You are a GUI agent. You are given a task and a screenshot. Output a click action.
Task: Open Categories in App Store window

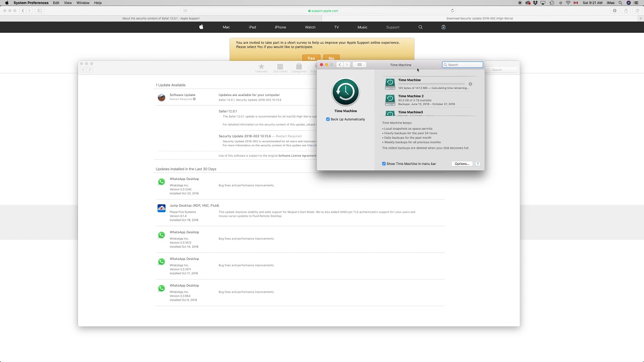[x=299, y=68]
